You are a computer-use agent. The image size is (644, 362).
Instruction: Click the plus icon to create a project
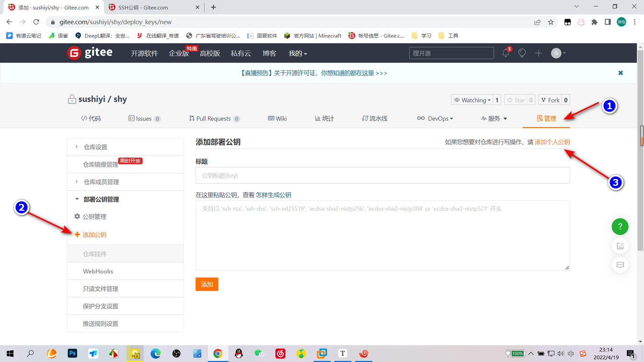(538, 53)
